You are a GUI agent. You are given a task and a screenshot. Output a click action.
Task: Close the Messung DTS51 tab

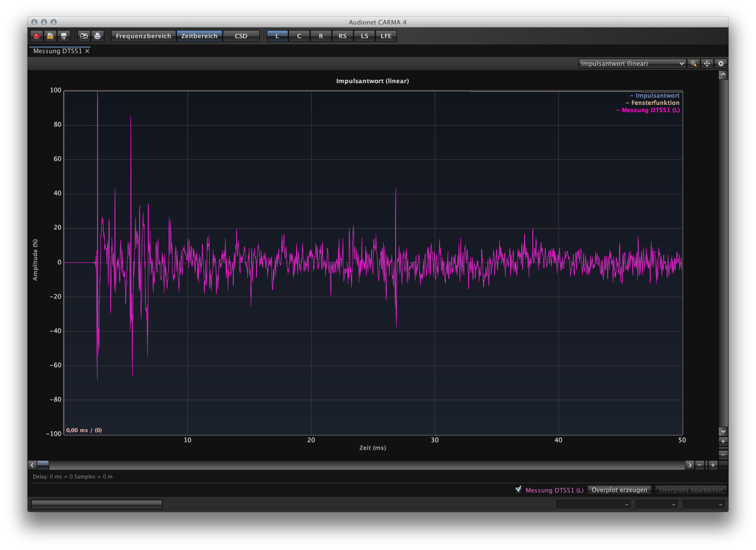pyautogui.click(x=87, y=51)
